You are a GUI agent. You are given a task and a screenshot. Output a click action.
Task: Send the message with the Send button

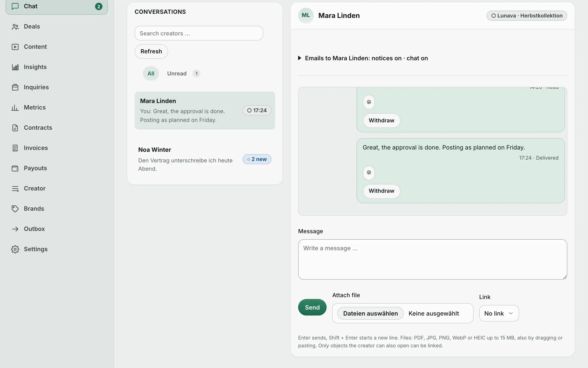312,308
